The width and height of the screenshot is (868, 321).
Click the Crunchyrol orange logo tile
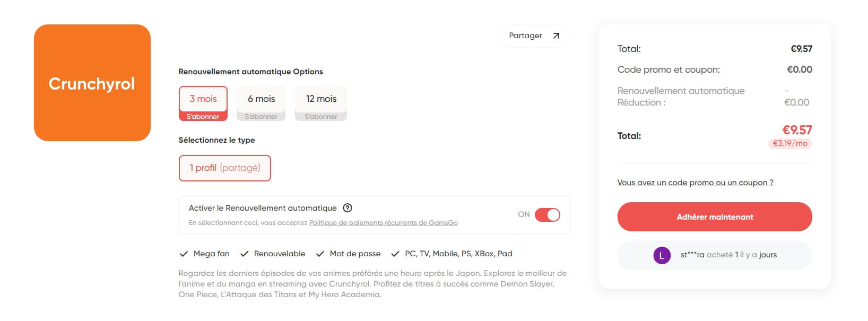(x=92, y=83)
